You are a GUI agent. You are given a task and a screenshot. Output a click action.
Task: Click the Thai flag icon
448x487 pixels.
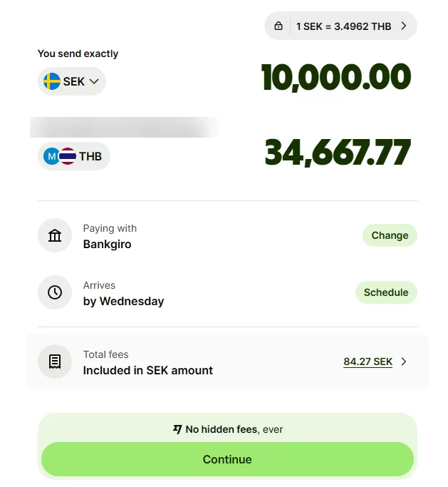point(68,156)
